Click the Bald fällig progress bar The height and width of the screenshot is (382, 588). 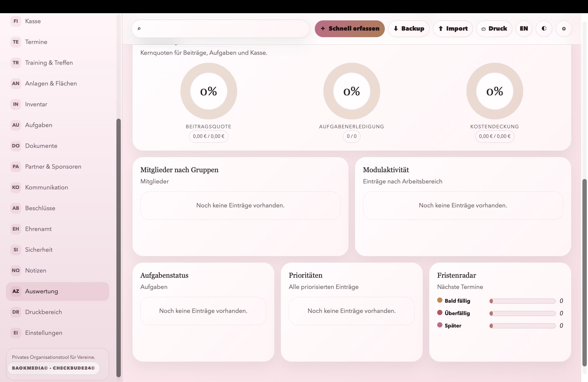[522, 301]
